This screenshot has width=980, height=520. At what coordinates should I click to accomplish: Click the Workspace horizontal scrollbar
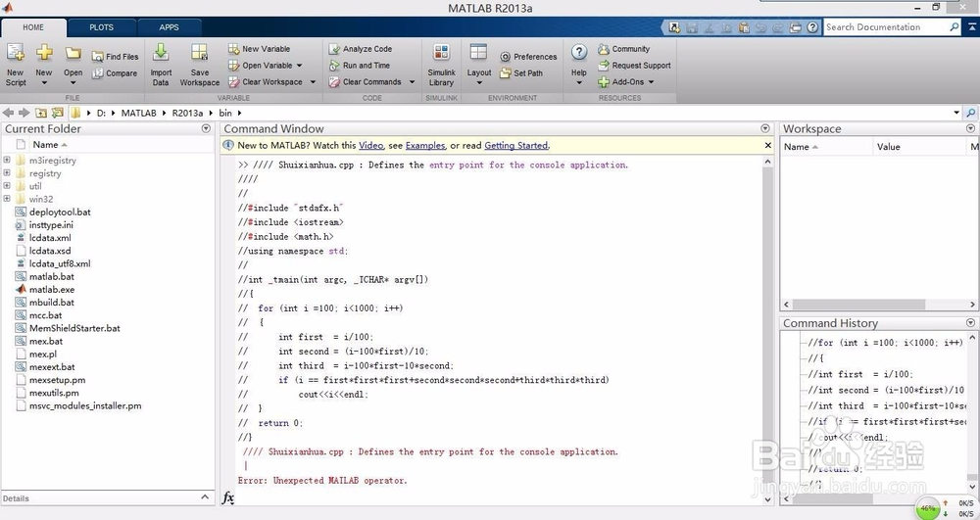(x=858, y=305)
